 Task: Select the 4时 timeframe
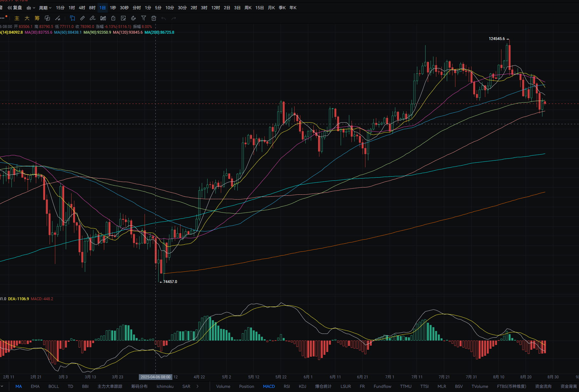pyautogui.click(x=82, y=8)
